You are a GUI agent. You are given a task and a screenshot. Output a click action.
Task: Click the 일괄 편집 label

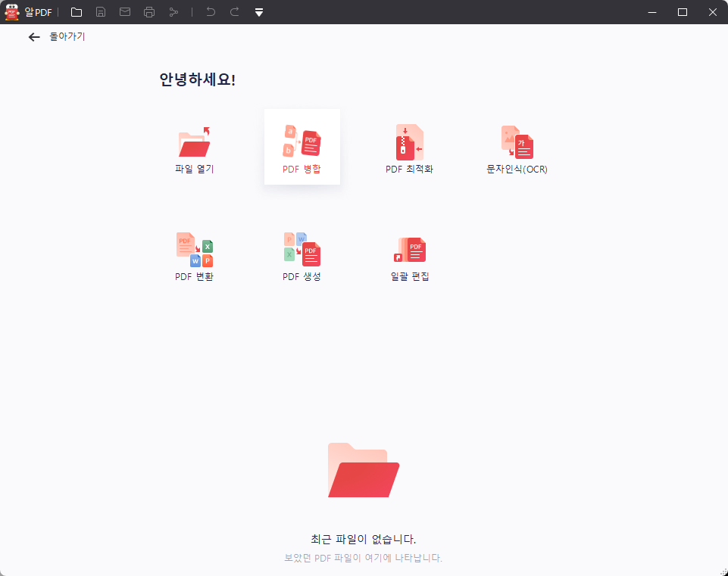[410, 277]
